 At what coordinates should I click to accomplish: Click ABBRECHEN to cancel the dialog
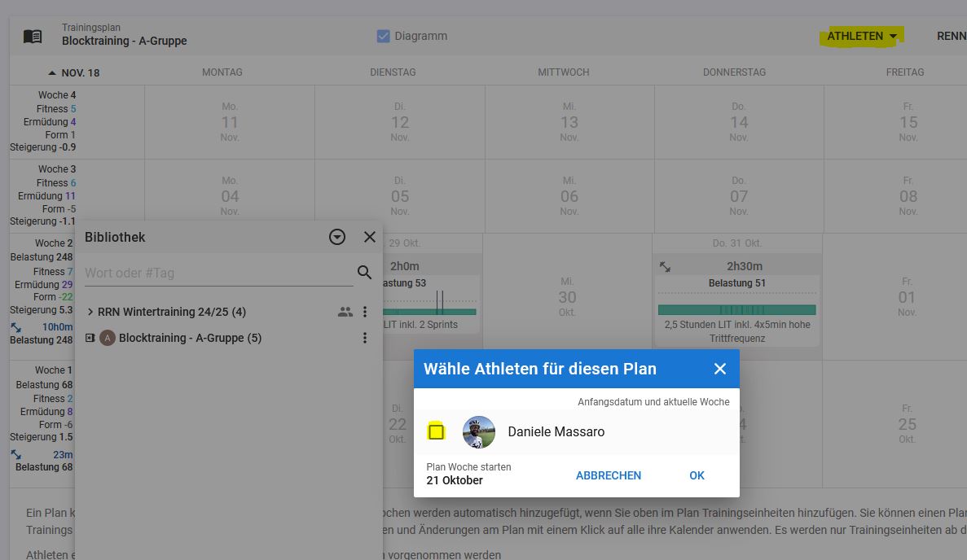[x=608, y=475]
